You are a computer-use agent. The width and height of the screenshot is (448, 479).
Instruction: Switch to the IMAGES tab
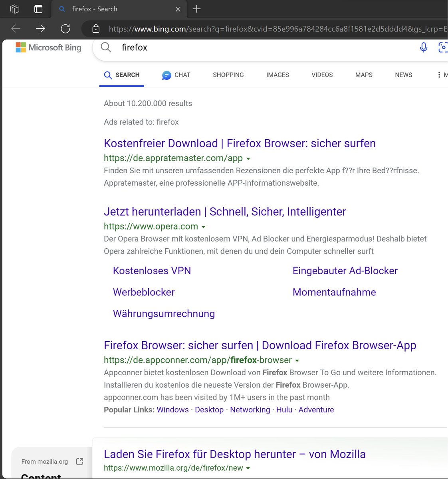point(278,75)
